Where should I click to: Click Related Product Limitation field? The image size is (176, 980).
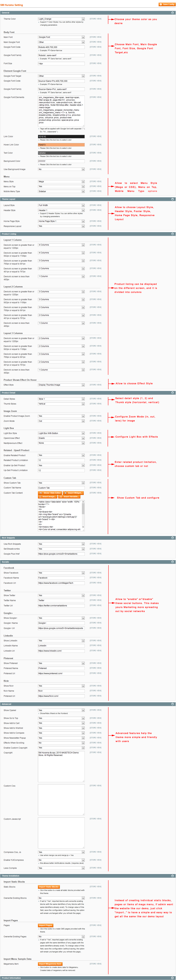tap(61, 460)
